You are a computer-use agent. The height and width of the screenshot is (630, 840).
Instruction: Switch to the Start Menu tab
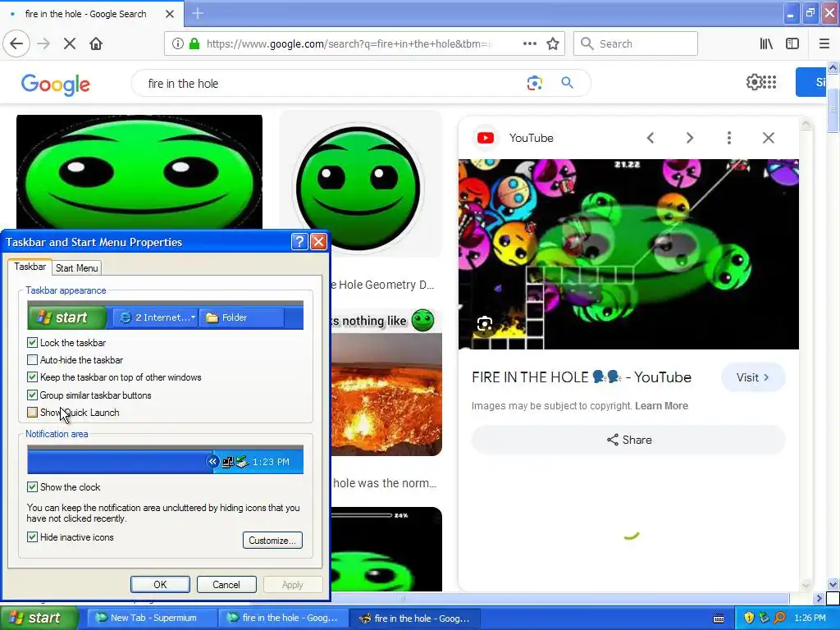[x=76, y=268]
